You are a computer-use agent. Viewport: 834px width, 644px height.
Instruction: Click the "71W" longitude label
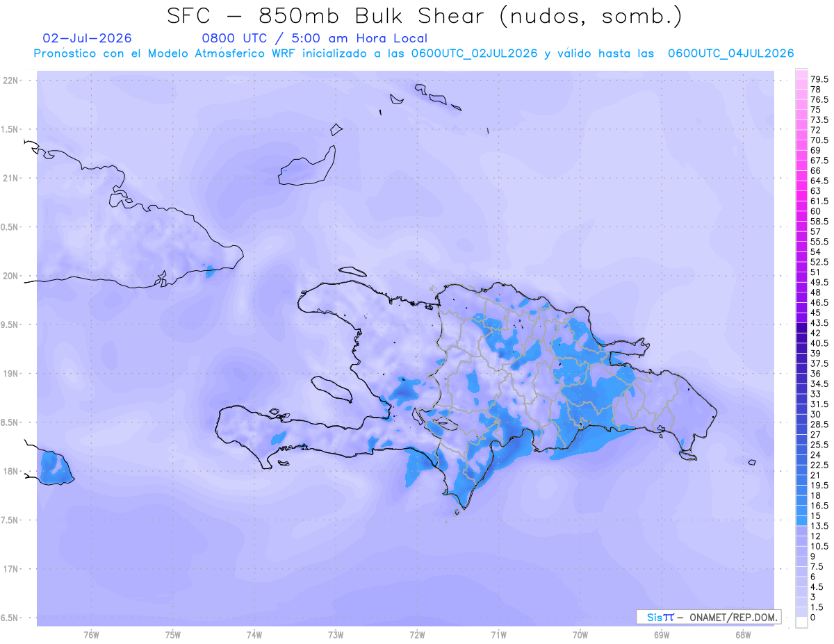pyautogui.click(x=498, y=635)
